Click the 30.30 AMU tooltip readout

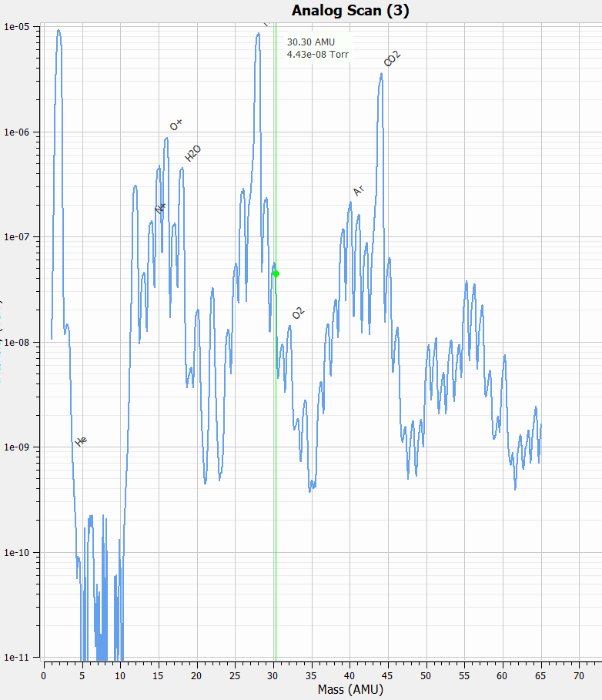[310, 42]
